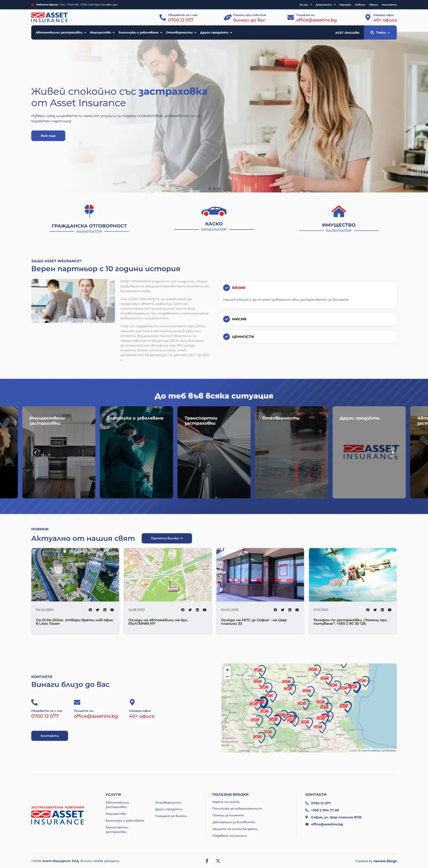This screenshot has width=428, height=868.
Task: Open the Litex Tower news thumbnail
Action: tap(75, 575)
